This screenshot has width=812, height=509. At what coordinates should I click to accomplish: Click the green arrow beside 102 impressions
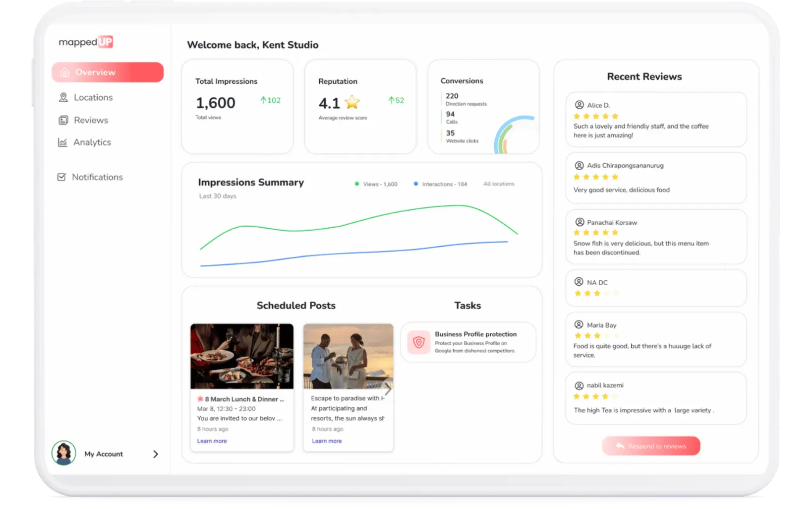pyautogui.click(x=263, y=100)
